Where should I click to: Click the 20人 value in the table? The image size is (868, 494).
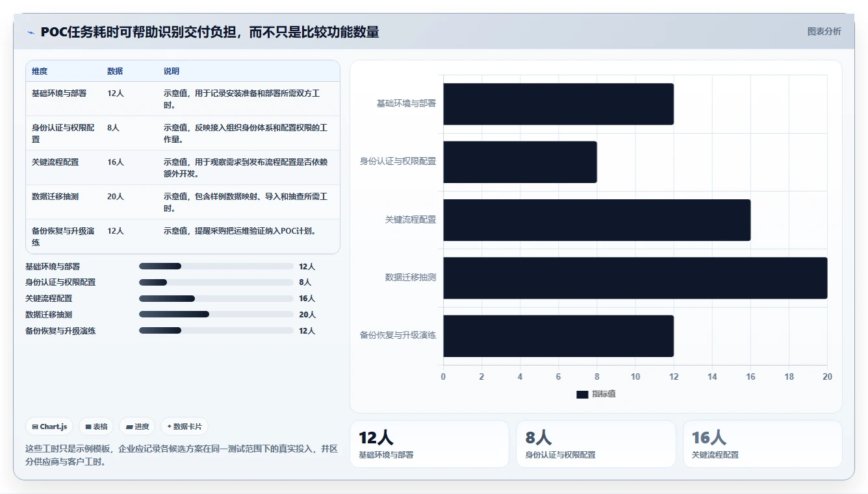click(116, 197)
